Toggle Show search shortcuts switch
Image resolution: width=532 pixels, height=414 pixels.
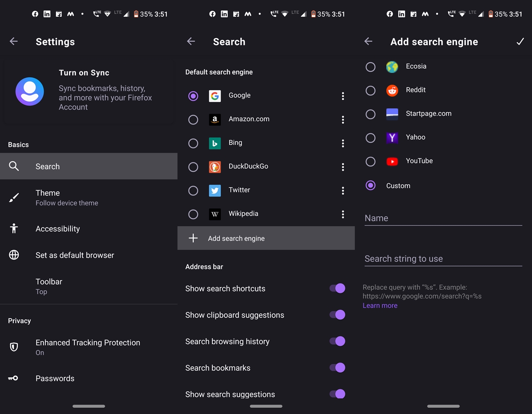pyautogui.click(x=337, y=288)
